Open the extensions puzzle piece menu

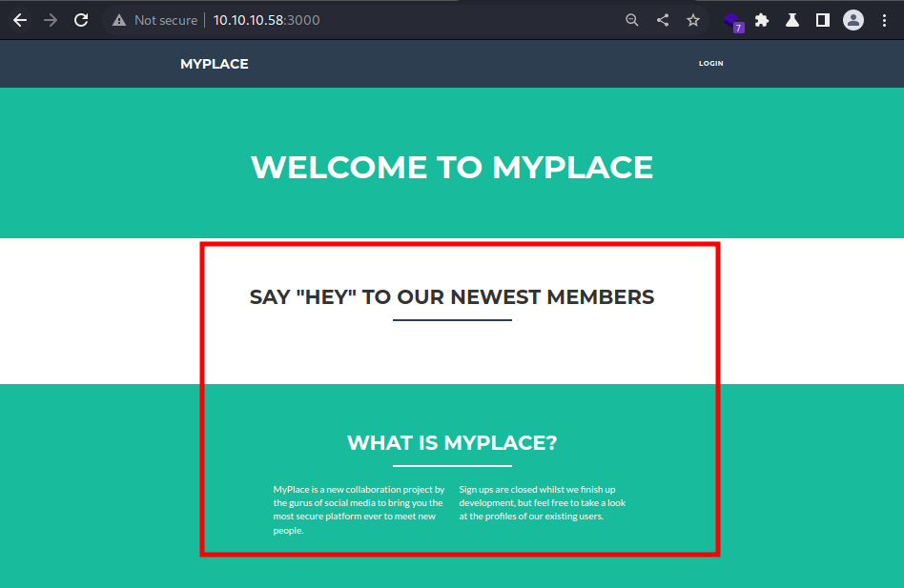click(762, 20)
